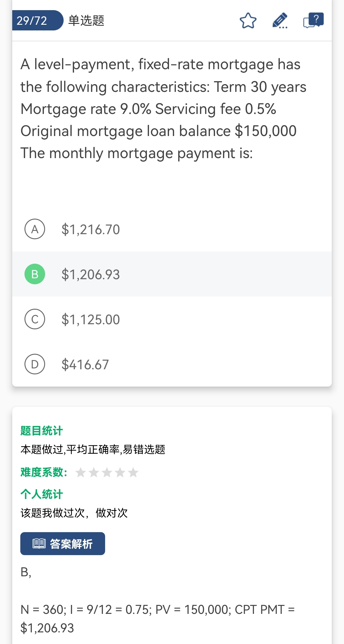Screen dimensions: 344x644
Task: Select option C radio circle
Action: click(35, 319)
